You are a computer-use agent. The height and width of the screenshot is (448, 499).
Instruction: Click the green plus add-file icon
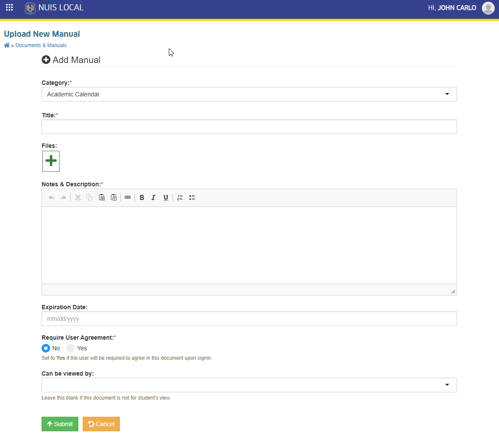pos(51,161)
